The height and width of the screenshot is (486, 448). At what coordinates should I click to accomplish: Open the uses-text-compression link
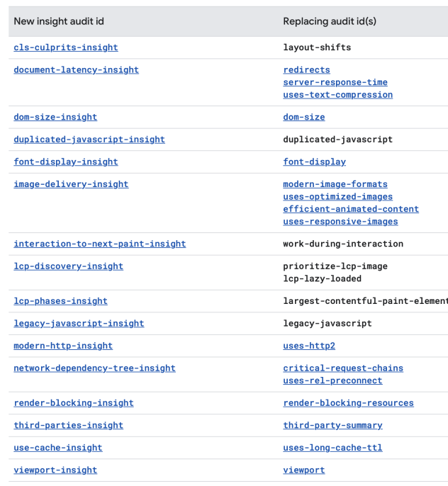tap(337, 95)
